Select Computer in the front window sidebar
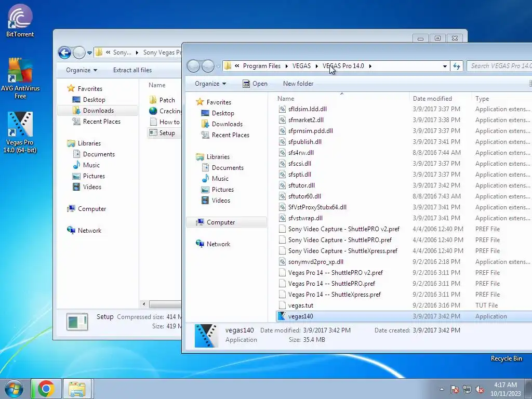 pos(227,222)
